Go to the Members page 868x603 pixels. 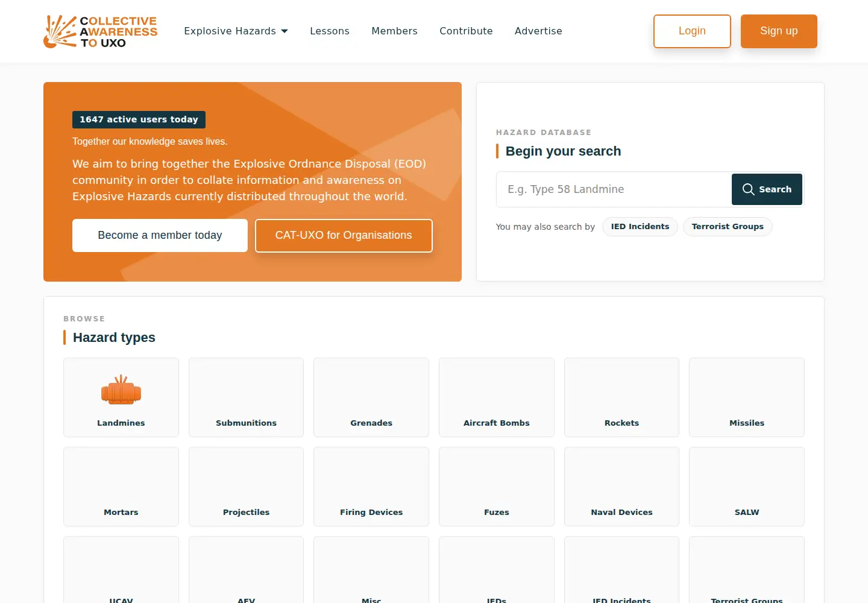[x=394, y=31]
